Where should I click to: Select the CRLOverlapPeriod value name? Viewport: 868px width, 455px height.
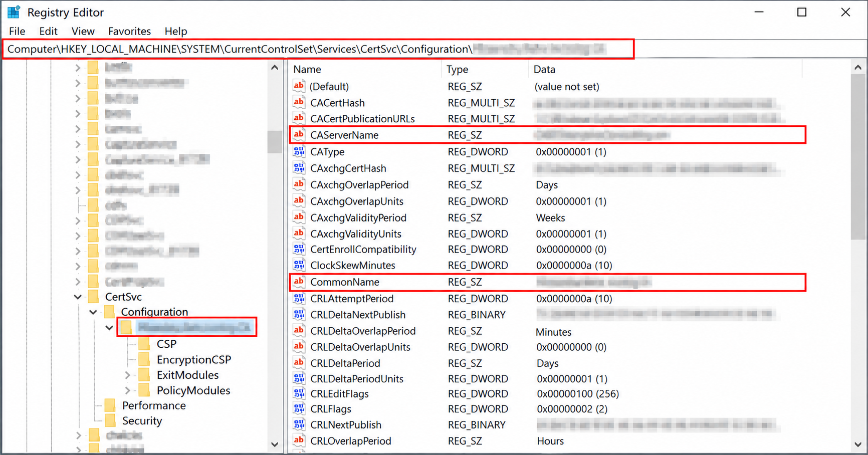tap(350, 441)
